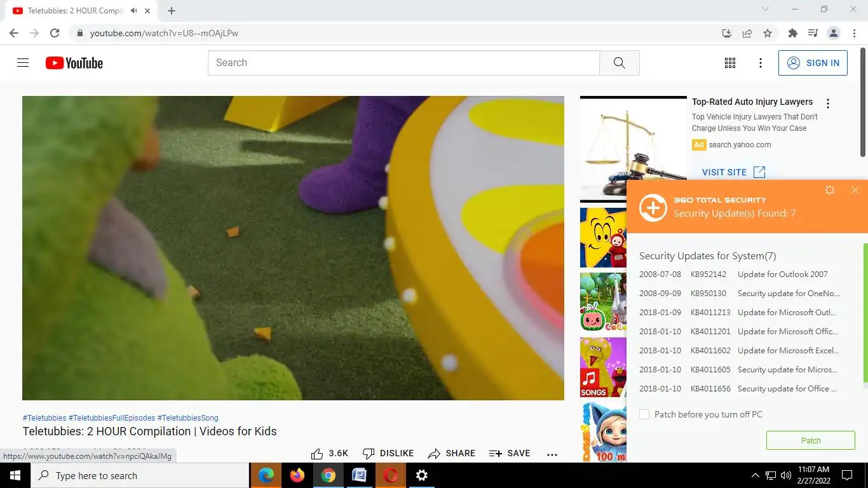Open a new tab with plus button
This screenshot has width=868, height=488.
[172, 11]
